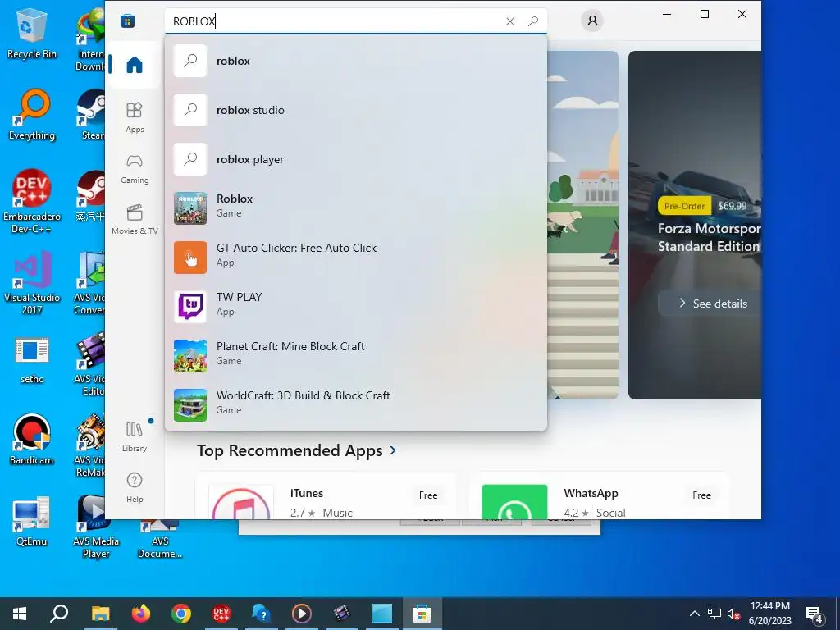Open Dev-C++ from taskbar
Image resolution: width=840 pixels, height=630 pixels.
tap(221, 614)
